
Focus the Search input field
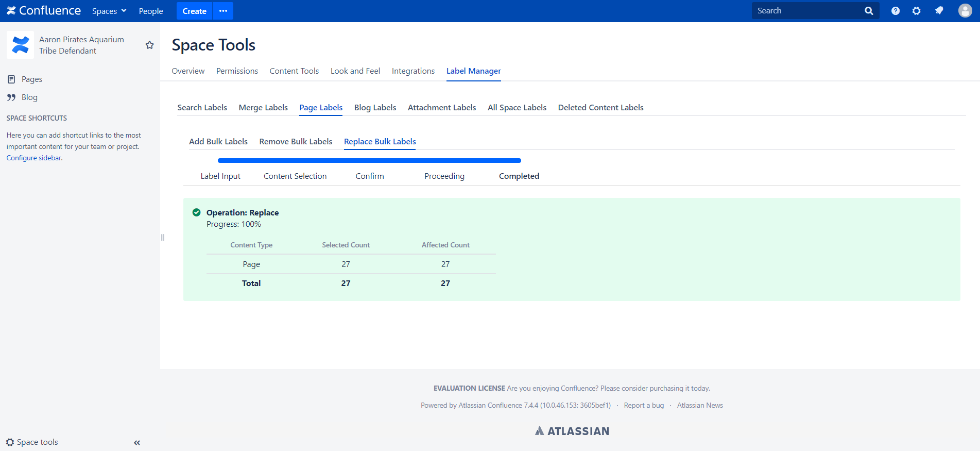click(807, 11)
